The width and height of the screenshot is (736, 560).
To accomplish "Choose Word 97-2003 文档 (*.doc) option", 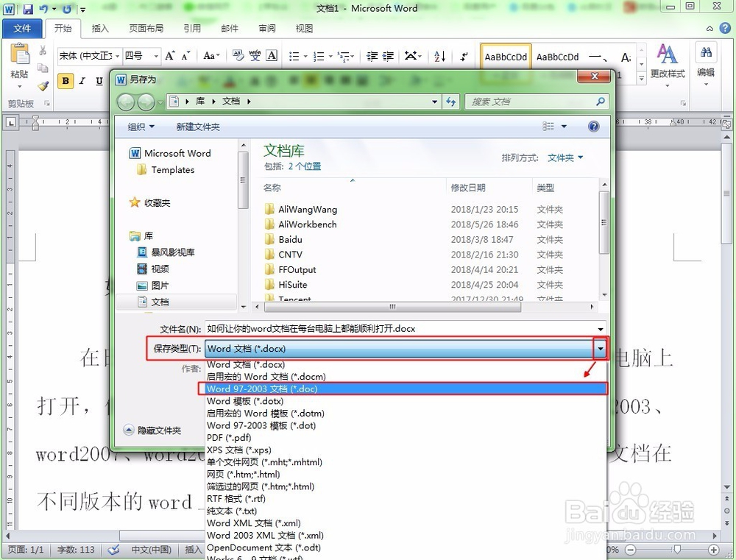I will 406,389.
